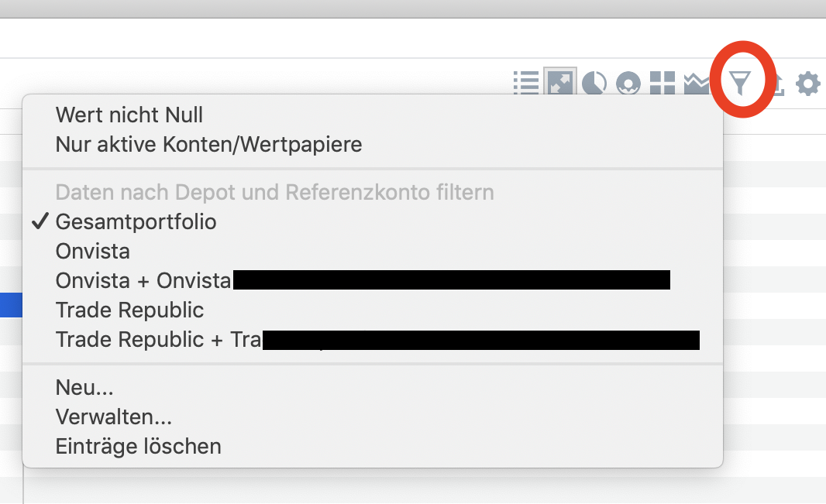Viewport: 826px width, 504px height.
Task: Click the export icon
Action: coord(777,83)
